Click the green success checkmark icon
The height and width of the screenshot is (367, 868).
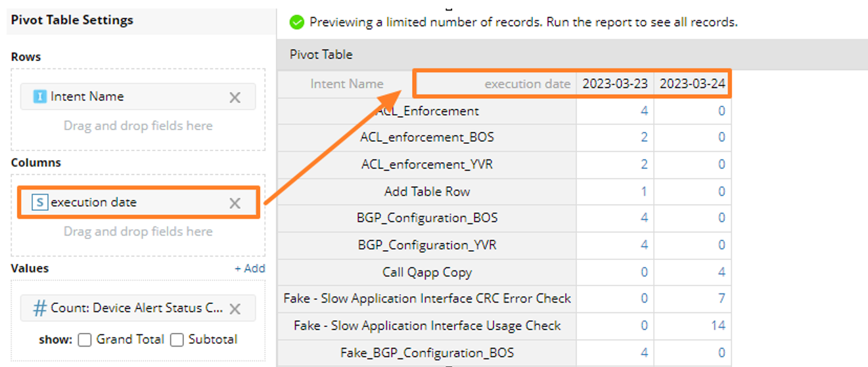click(297, 22)
